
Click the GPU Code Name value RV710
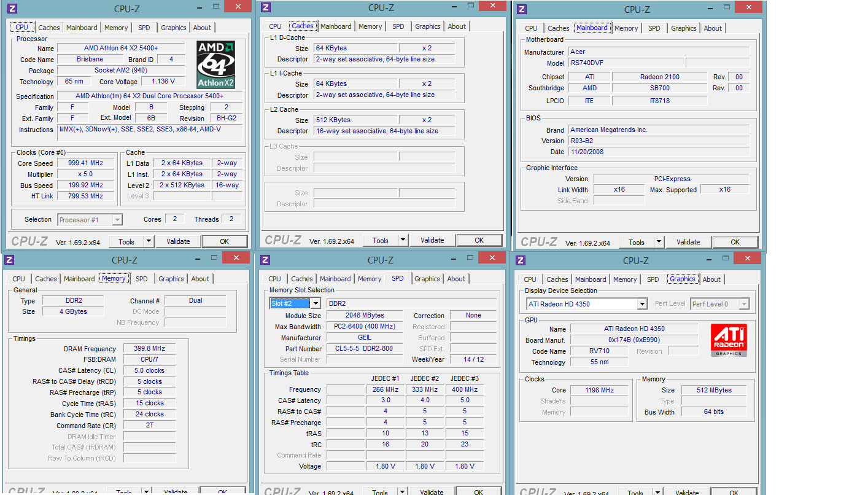599,351
